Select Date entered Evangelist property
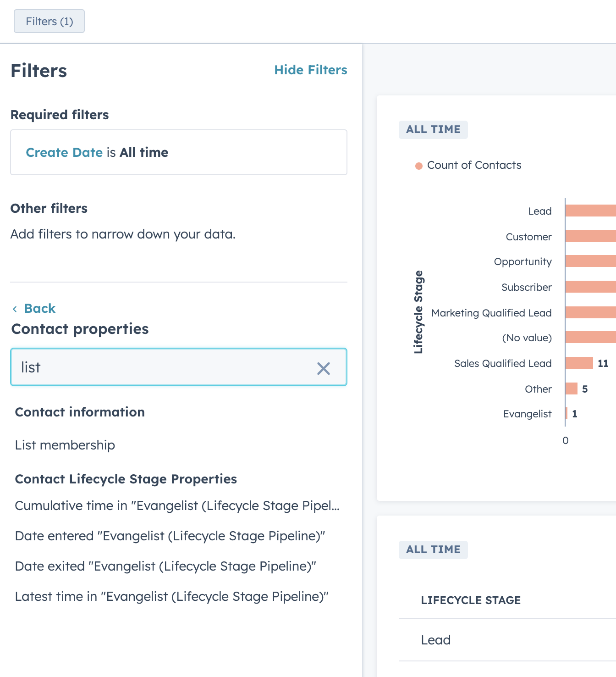The image size is (616, 677). coord(170,536)
